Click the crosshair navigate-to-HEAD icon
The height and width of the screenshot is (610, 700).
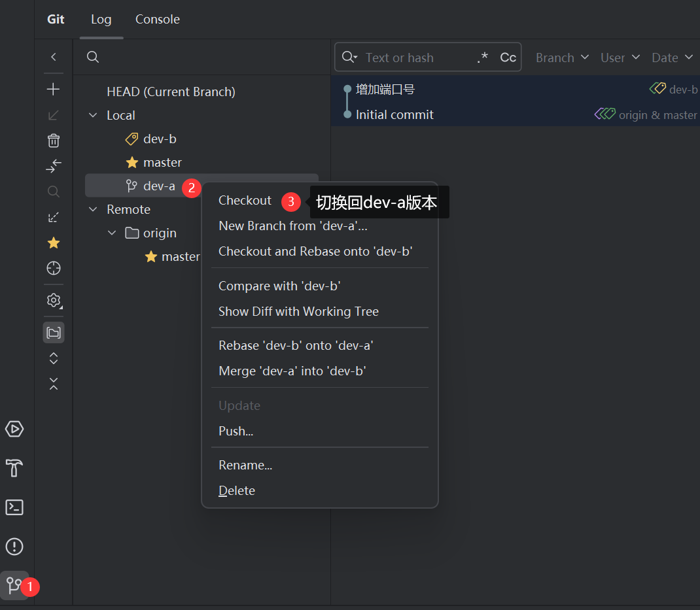coord(54,268)
